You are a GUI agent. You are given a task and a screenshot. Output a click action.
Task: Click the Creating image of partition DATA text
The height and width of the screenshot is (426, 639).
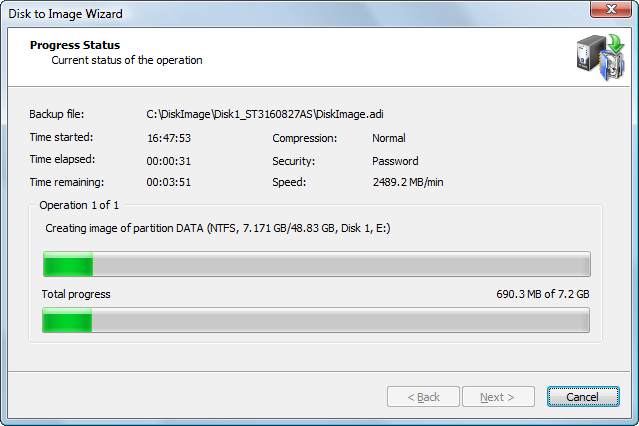218,228
